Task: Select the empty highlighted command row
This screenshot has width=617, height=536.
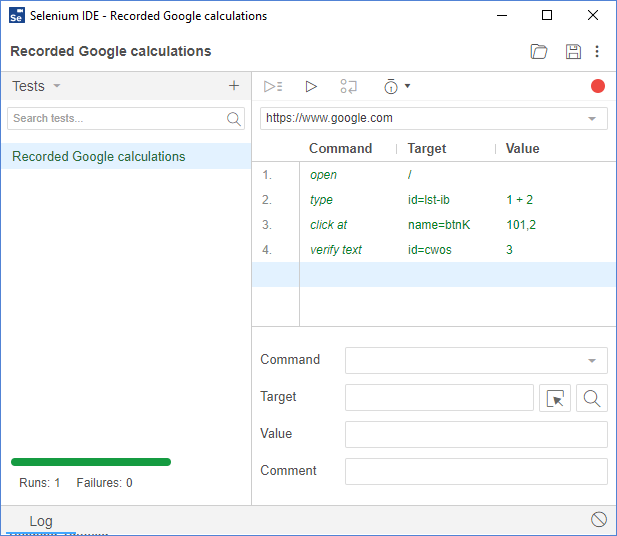Action: pyautogui.click(x=434, y=275)
